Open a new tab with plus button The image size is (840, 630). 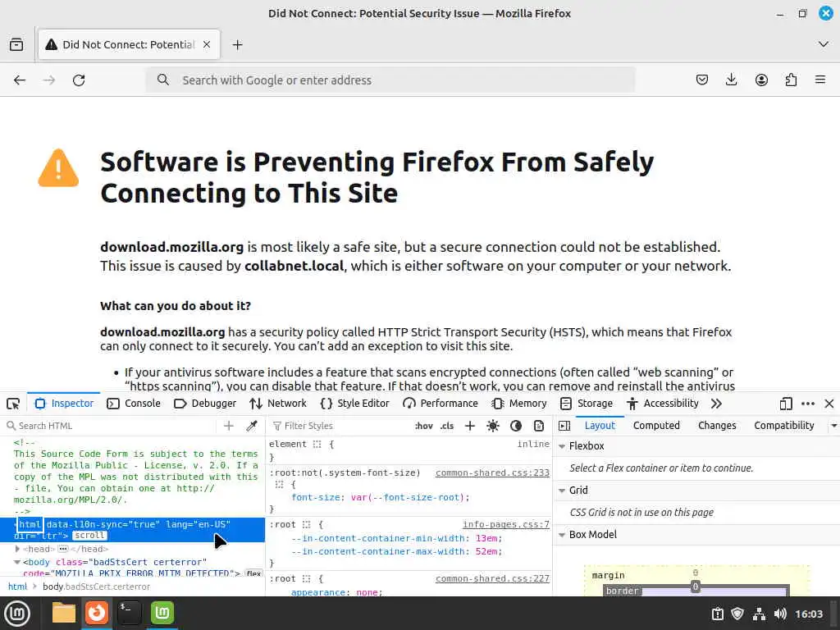pos(237,44)
